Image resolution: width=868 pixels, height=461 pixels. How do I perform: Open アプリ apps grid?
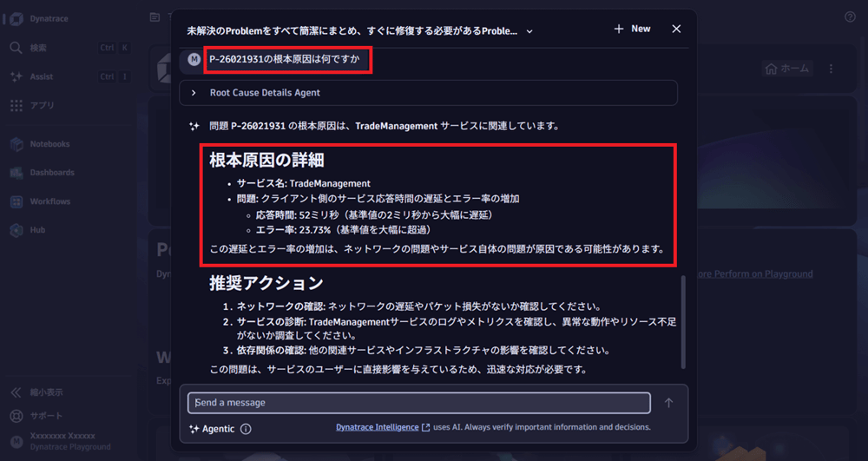[x=41, y=105]
